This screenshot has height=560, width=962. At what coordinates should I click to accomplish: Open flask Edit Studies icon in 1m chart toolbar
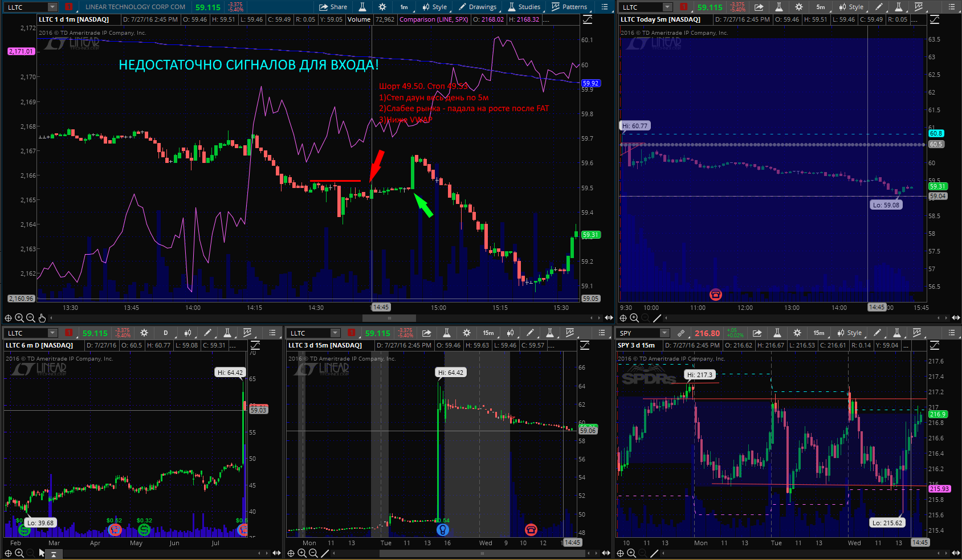click(362, 7)
